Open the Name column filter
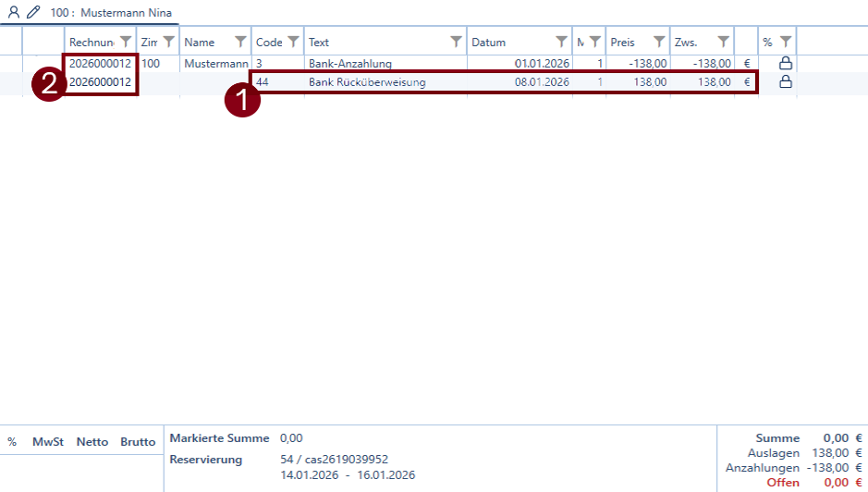Image resolution: width=868 pixels, height=492 pixels. [240, 42]
